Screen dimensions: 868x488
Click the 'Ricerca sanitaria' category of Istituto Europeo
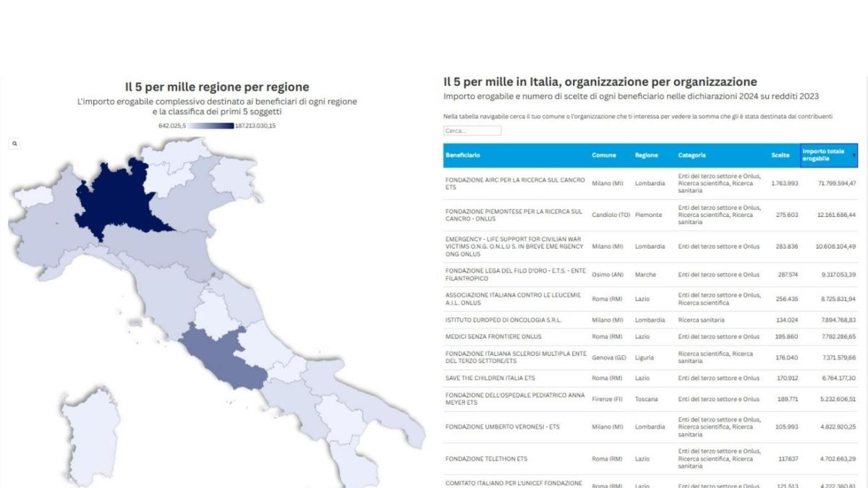pos(701,320)
